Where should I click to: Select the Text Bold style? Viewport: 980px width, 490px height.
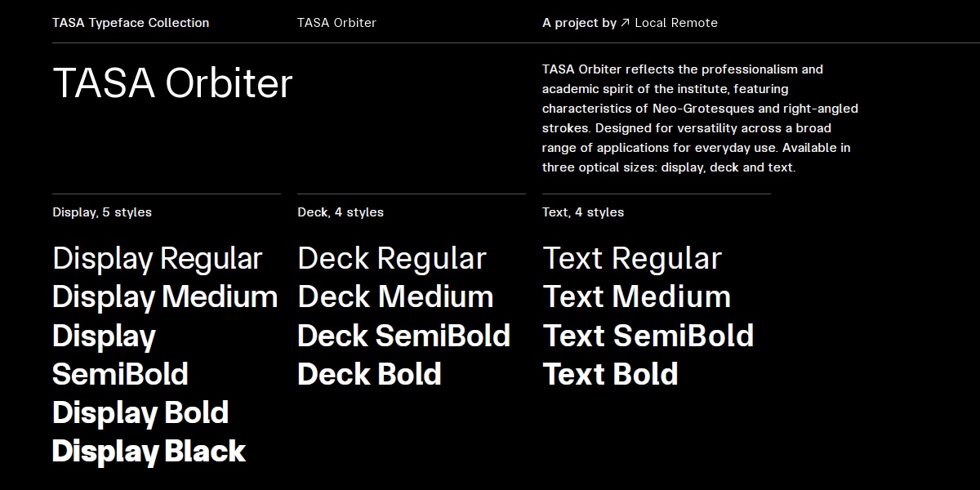point(611,375)
